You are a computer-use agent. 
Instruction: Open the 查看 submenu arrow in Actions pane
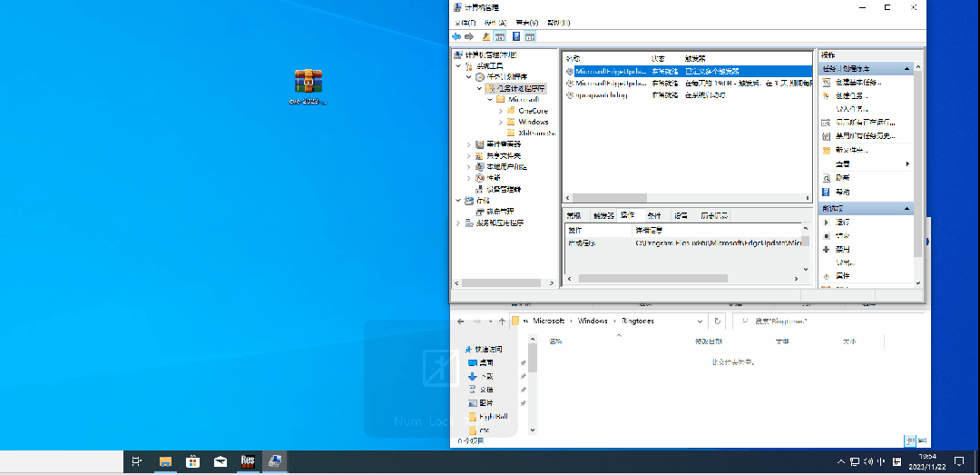[907, 164]
